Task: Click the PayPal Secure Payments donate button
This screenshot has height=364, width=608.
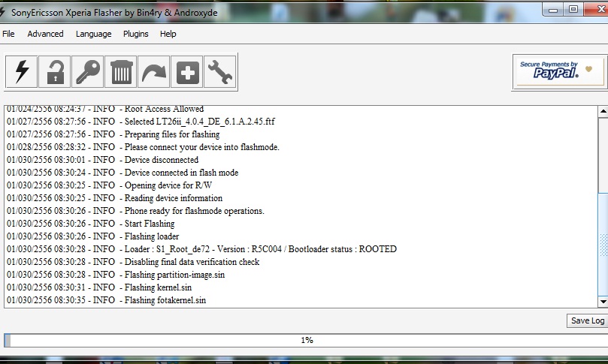Action: click(x=560, y=71)
